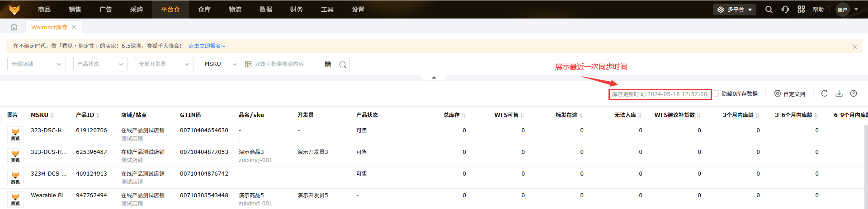
Task: Open the 财务 menu
Action: coord(297,9)
